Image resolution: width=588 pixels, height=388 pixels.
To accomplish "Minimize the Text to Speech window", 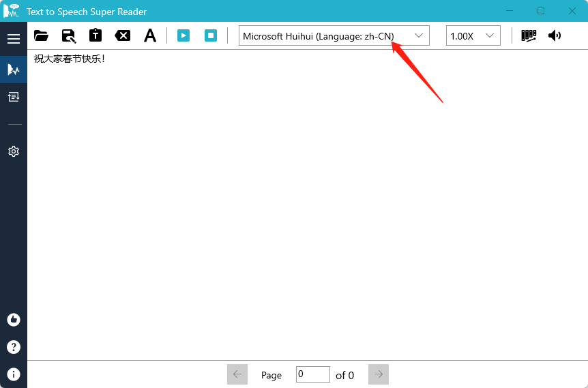I will click(510, 11).
